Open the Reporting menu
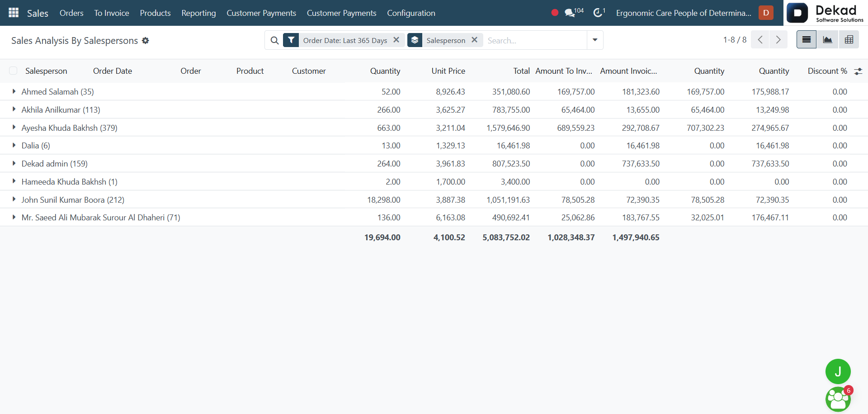Image resolution: width=868 pixels, height=414 pixels. pos(198,13)
